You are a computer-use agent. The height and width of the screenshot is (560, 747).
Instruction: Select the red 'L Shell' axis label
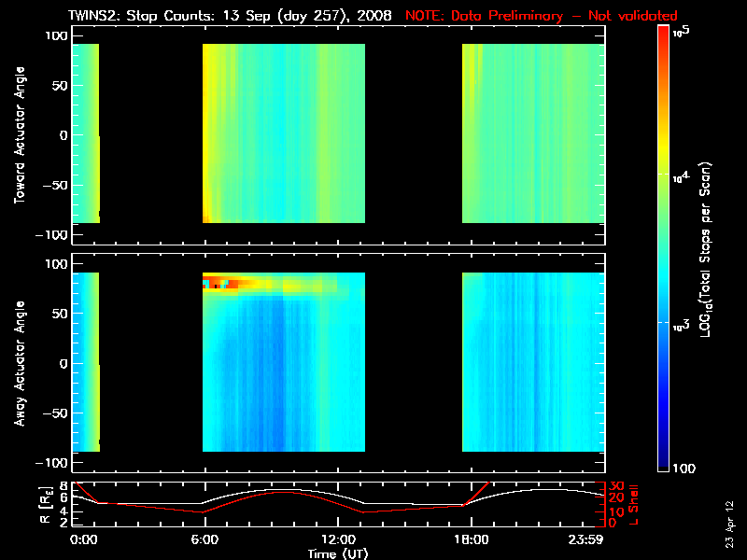(633, 505)
